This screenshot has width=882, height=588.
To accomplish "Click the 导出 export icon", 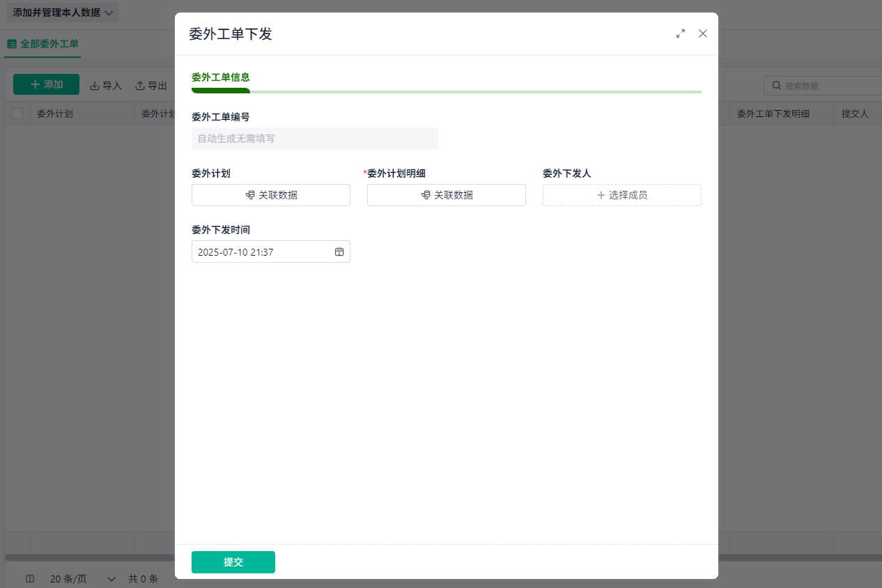I will click(x=140, y=86).
